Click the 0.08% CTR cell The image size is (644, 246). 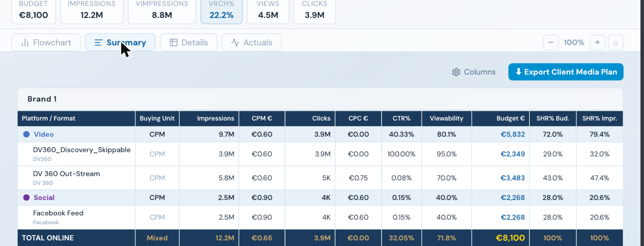click(402, 178)
